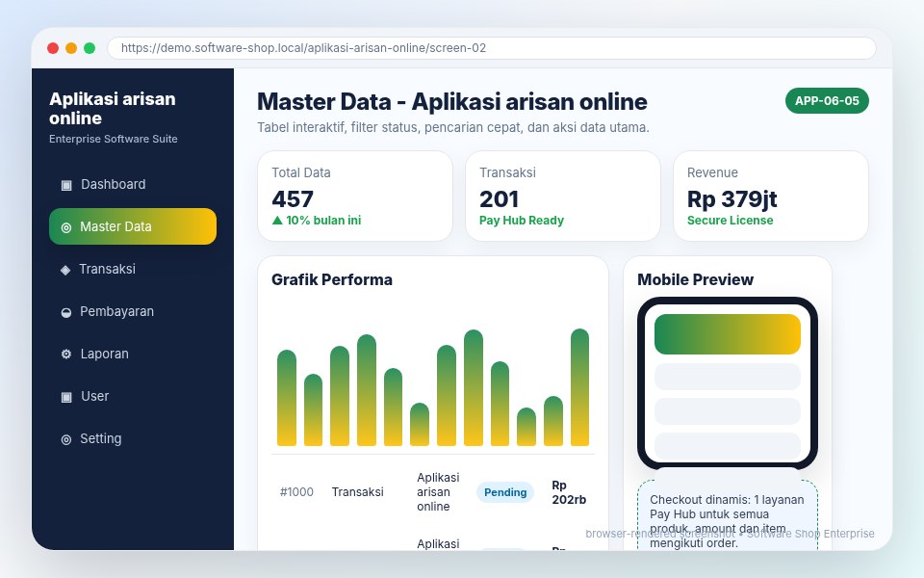Screen dimensions: 924x578
Task: Click the Pending status pill
Action: click(505, 492)
